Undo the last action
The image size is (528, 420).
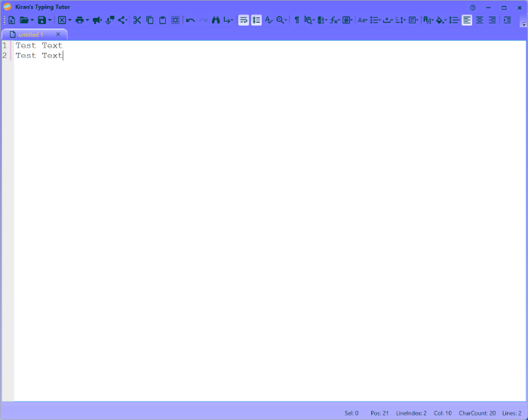[190, 20]
